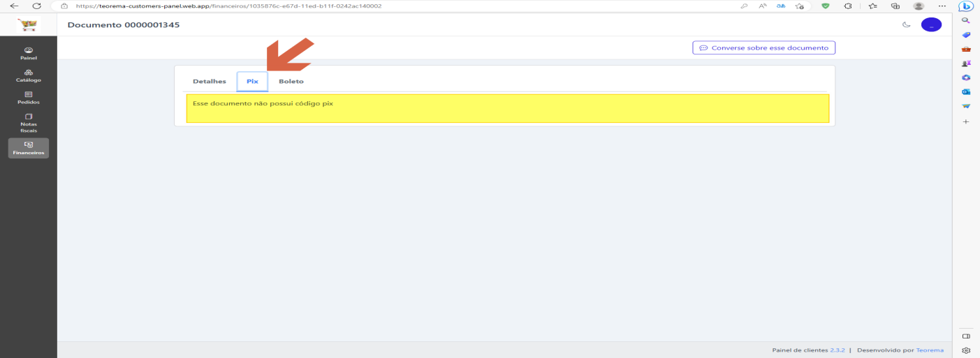The width and height of the screenshot is (980, 358).
Task: Switch to the Boleto tab
Action: click(x=291, y=81)
